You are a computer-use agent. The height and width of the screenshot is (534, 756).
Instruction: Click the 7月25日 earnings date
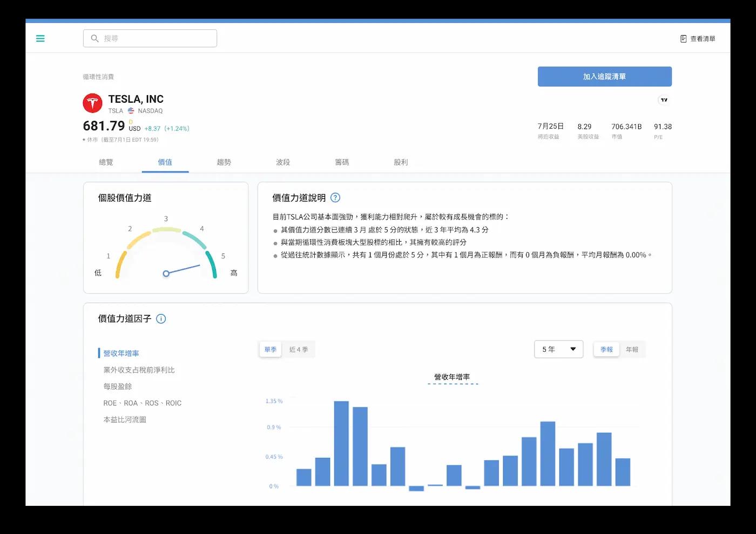pos(550,126)
